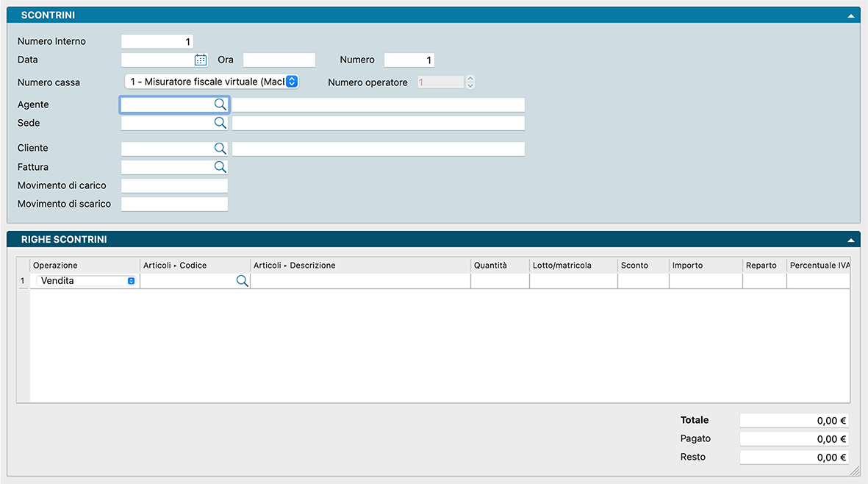Click the Movimento di scarico field
868x484 pixels.
[x=174, y=204]
